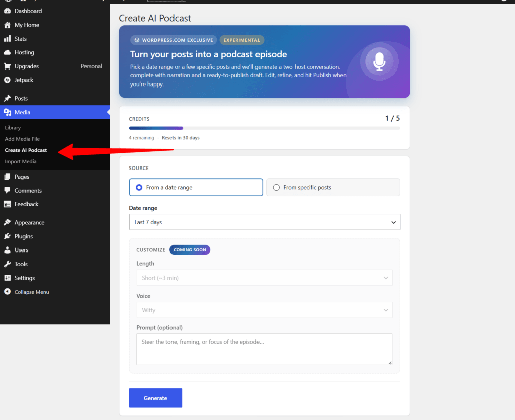
Task: Open the Posts menu label
Action: click(x=21, y=98)
